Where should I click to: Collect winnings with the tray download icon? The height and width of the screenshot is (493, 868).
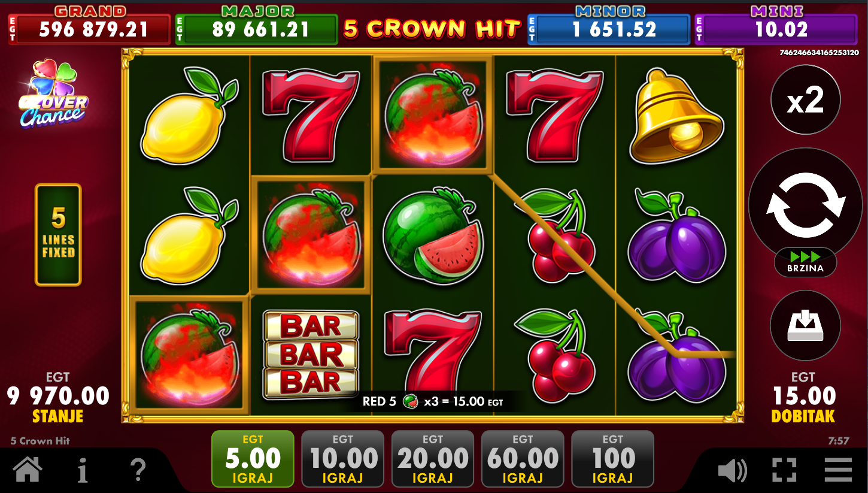tap(805, 326)
